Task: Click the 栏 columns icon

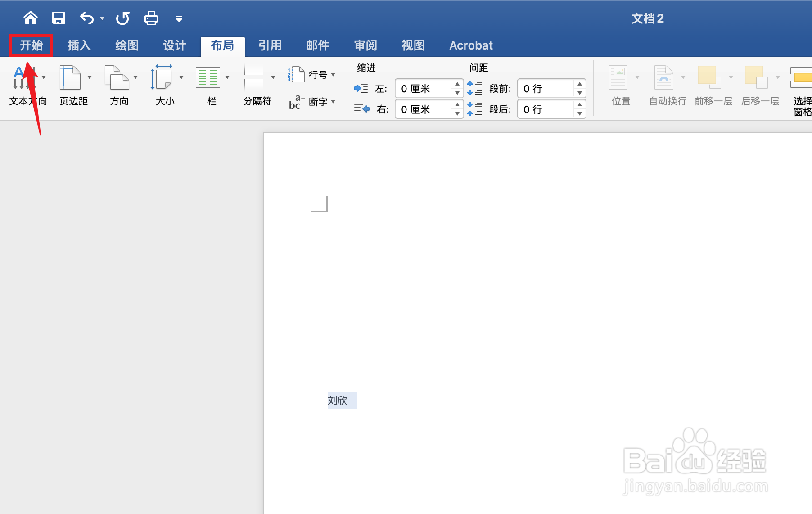Action: pos(208,77)
